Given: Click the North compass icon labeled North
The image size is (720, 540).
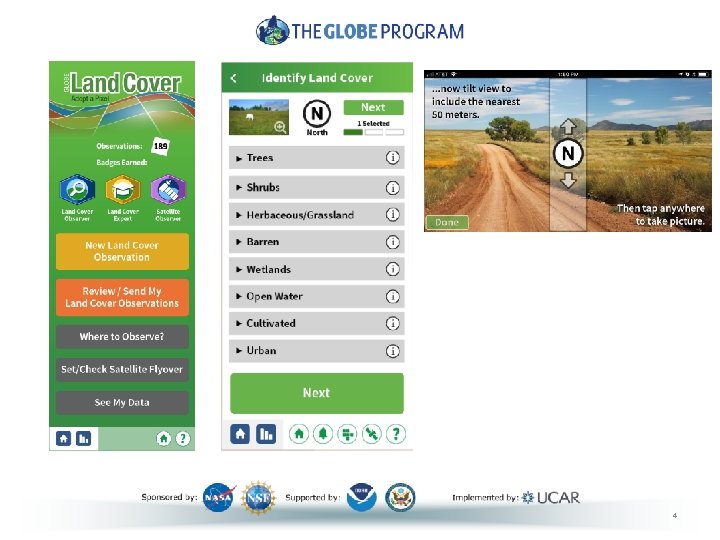Looking at the screenshot, I should point(317,113).
